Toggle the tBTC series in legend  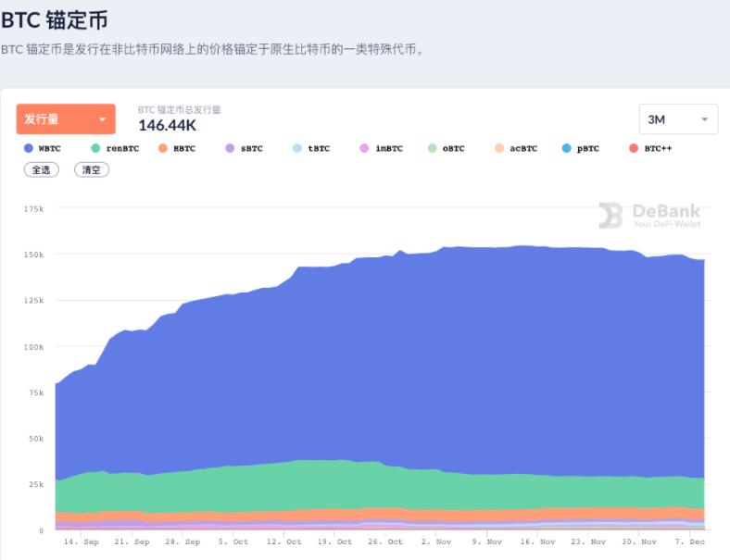[311, 148]
